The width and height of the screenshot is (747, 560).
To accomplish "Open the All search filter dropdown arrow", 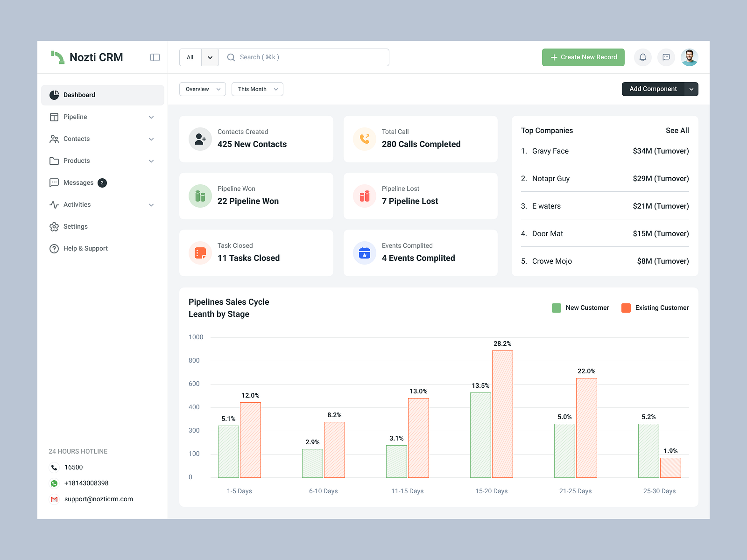I will click(210, 57).
